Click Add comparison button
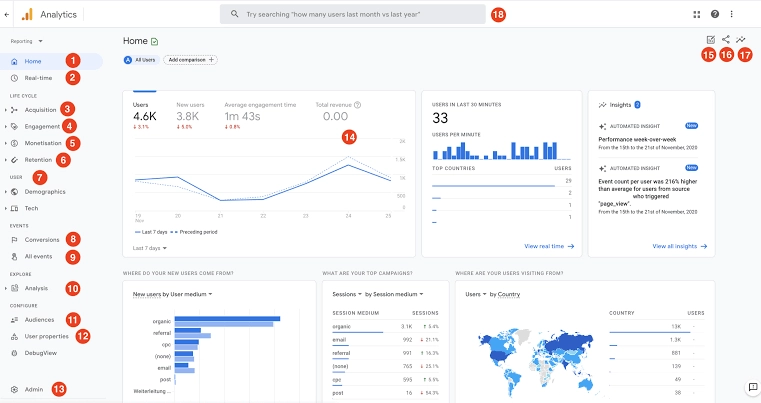 [190, 60]
